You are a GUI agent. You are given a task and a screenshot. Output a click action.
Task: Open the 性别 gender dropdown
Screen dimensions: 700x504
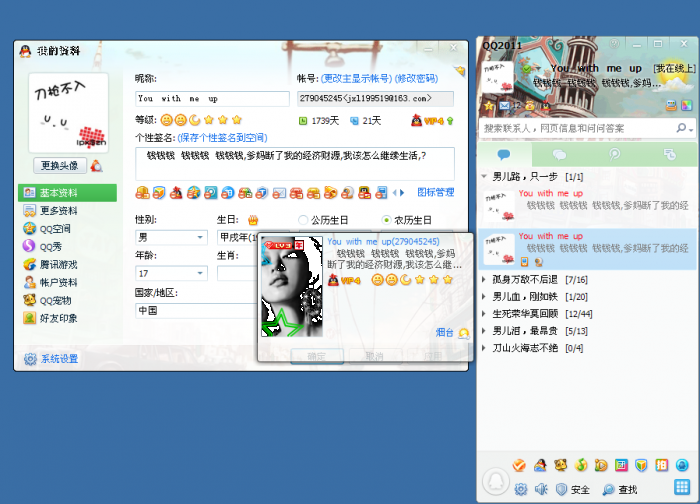click(171, 237)
